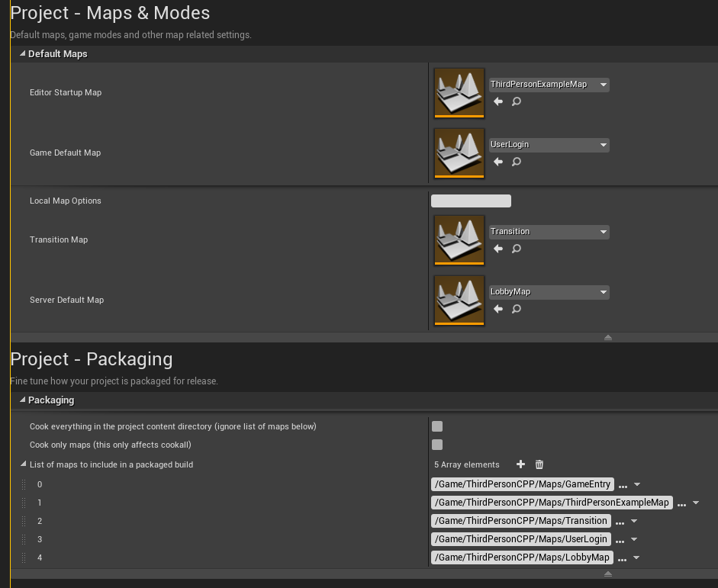Click the ... options on the LobbyMap element
The width and height of the screenshot is (718, 588).
[623, 557]
